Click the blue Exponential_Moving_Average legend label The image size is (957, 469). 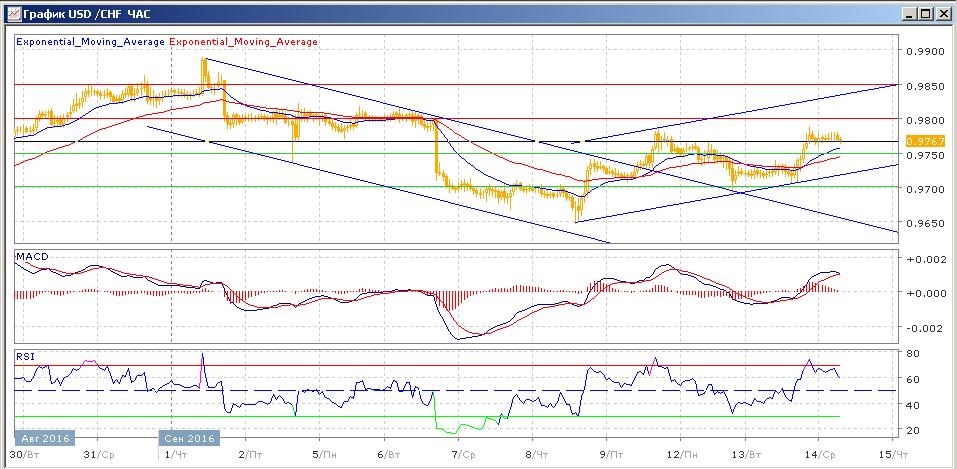[90, 42]
